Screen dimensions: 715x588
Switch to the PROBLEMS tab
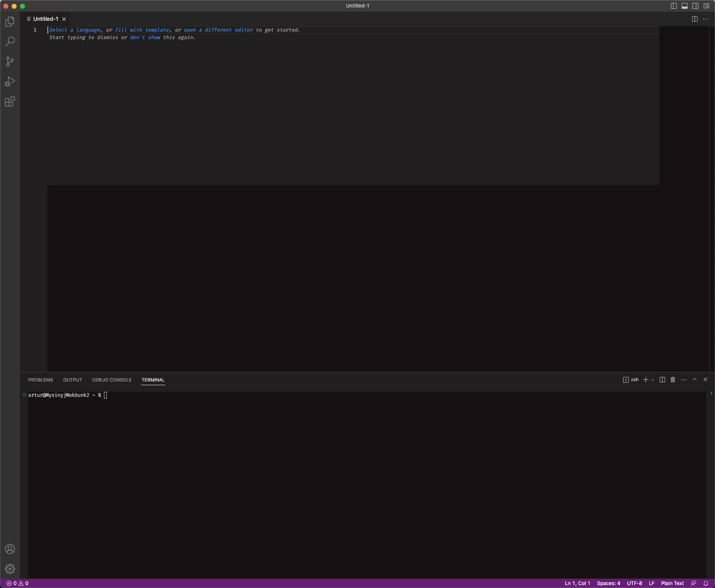click(x=40, y=380)
